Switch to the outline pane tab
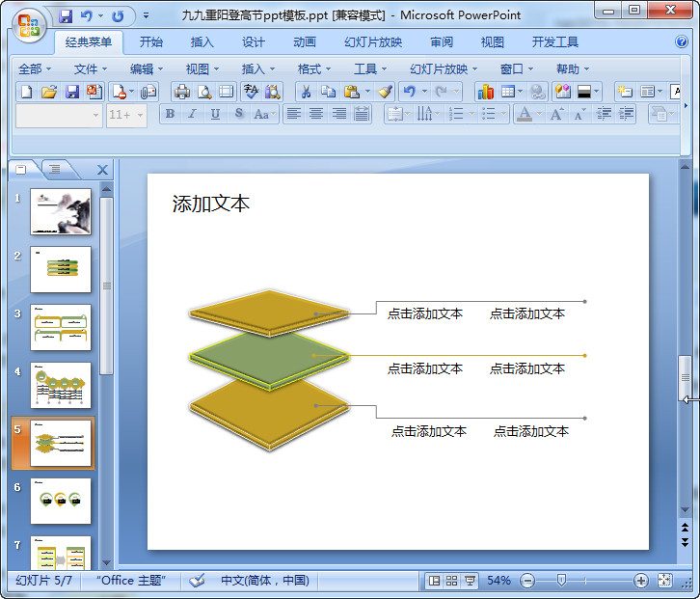Screen dimensions: 700x599 point(55,170)
